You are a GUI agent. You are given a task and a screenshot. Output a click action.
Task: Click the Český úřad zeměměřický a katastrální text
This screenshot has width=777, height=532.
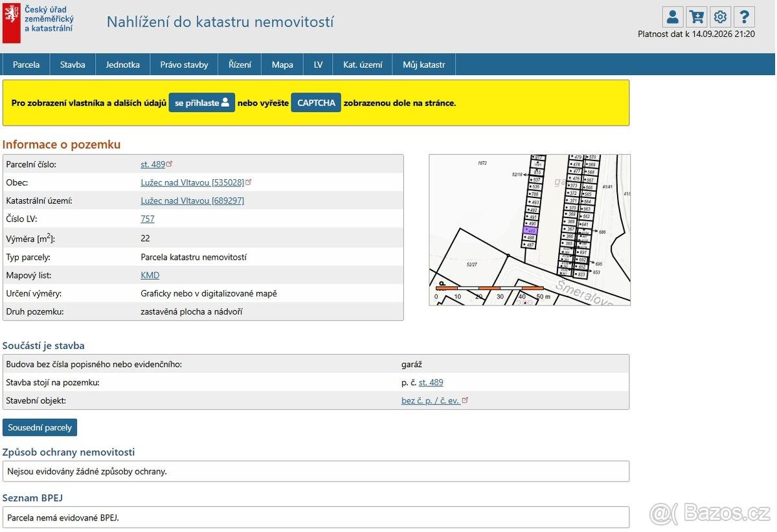[49, 19]
